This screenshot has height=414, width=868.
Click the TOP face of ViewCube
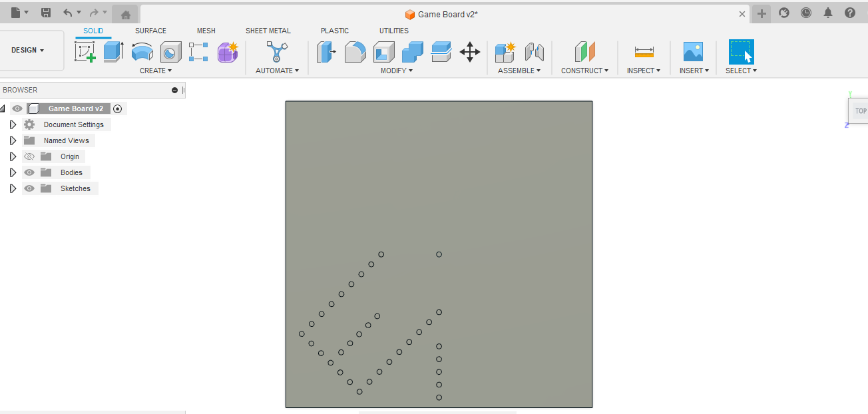[x=859, y=111]
